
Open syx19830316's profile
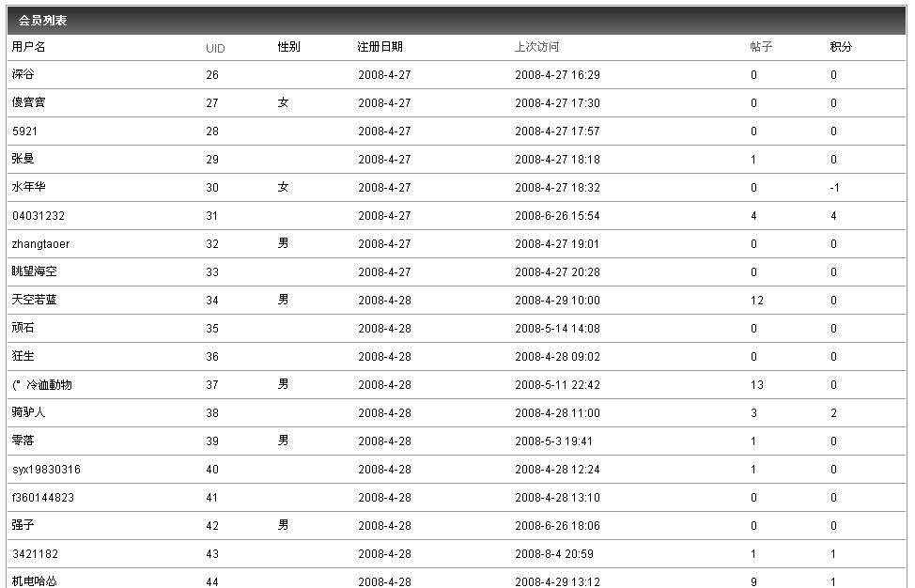46,470
